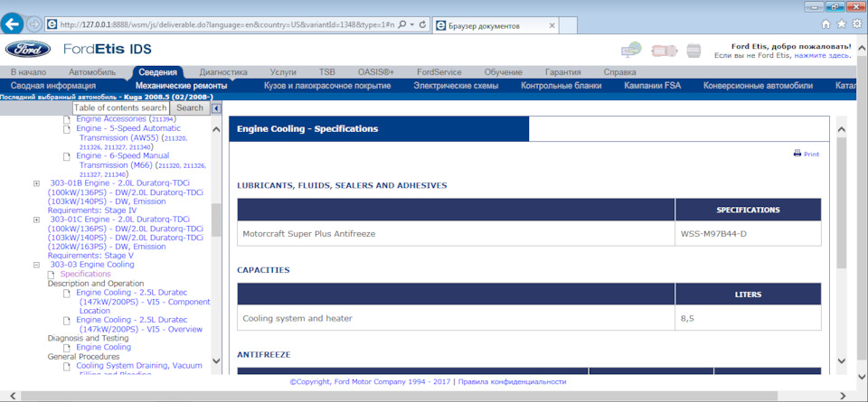
Task: Open the Гарантия tab
Action: point(563,72)
